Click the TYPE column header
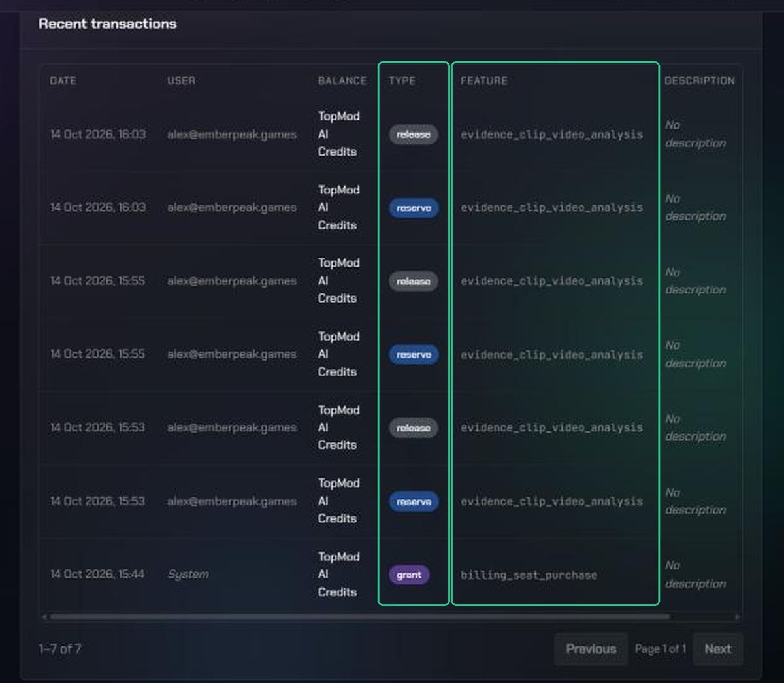Image resolution: width=784 pixels, height=683 pixels. point(402,80)
